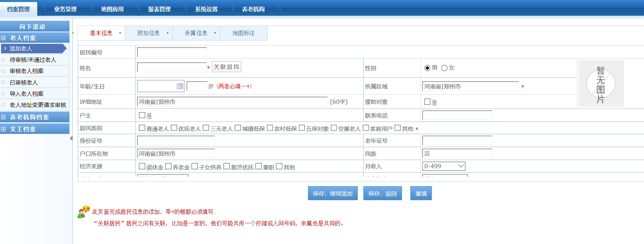Viewport: 644px width, 244px height.
Task: Select 已审核老人 in the sidebar
Action: (24, 83)
